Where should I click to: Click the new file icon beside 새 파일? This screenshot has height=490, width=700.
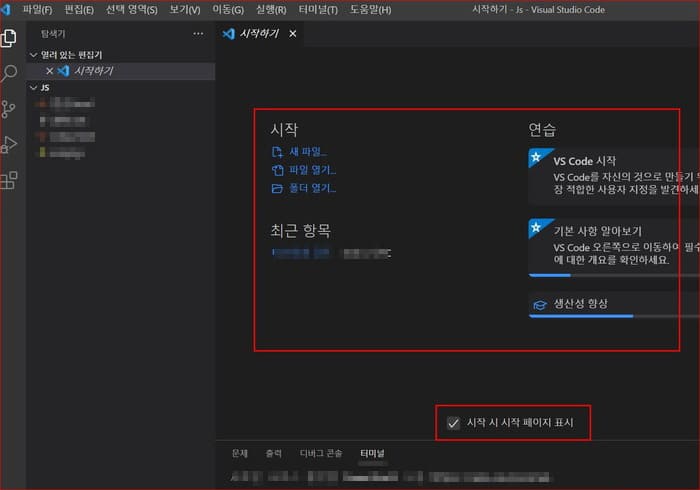tap(277, 152)
